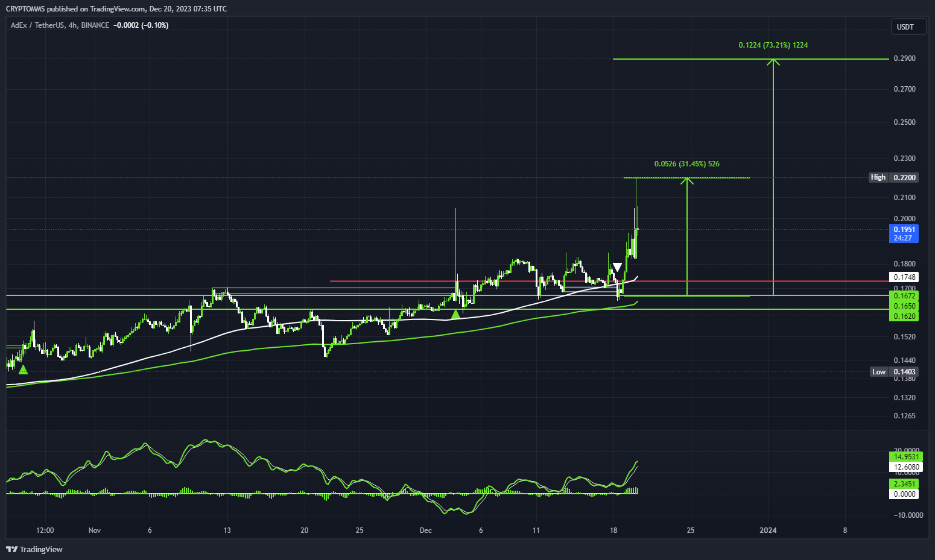Click the 11 date label on the time axis

click(x=536, y=530)
